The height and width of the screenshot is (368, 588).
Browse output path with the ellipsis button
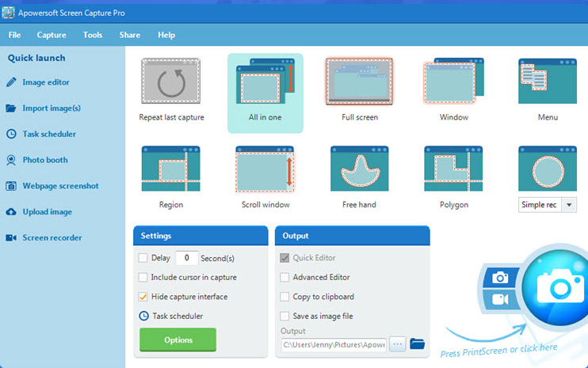pyautogui.click(x=398, y=343)
